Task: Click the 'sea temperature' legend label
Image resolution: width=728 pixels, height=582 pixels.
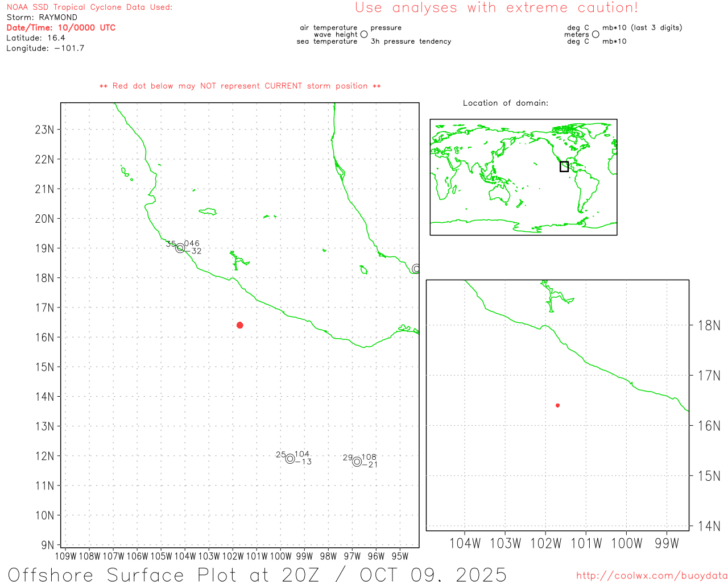Action: tap(327, 41)
